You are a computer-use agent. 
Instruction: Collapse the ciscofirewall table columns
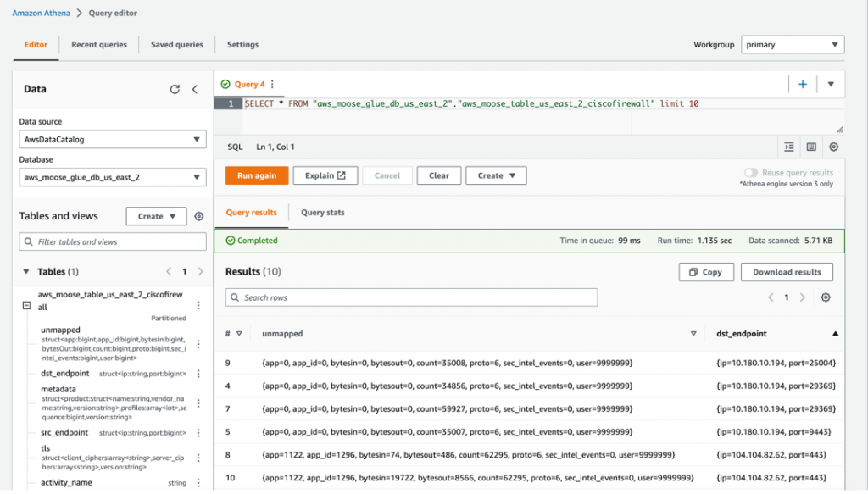click(26, 306)
